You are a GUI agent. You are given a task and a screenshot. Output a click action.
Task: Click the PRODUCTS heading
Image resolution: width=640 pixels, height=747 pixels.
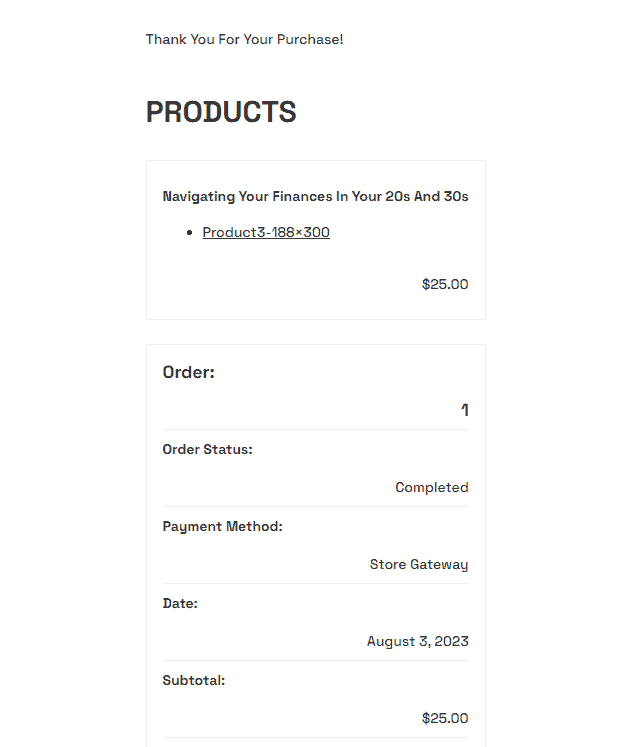[x=221, y=112]
